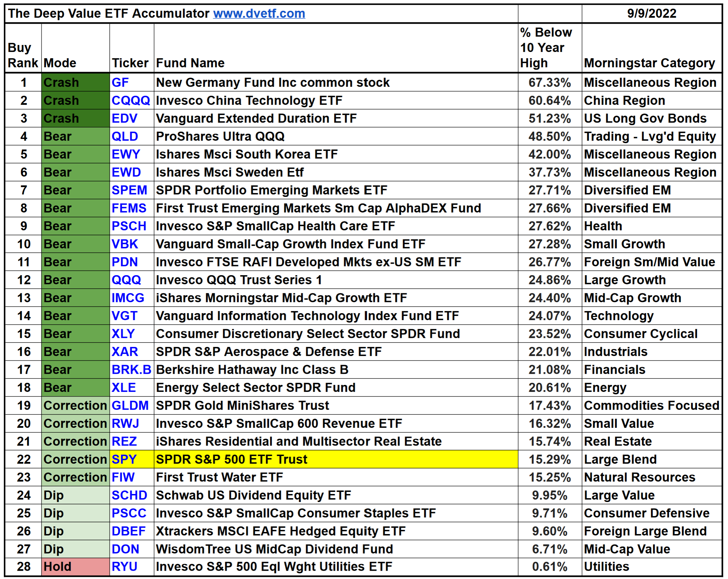Click the Trading - Lvg'd Equity cell
The image size is (728, 579).
(652, 137)
